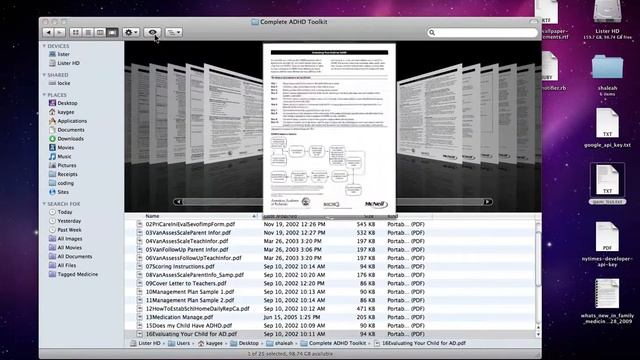Switch to column view
The width and height of the screenshot is (640, 360).
100,32
